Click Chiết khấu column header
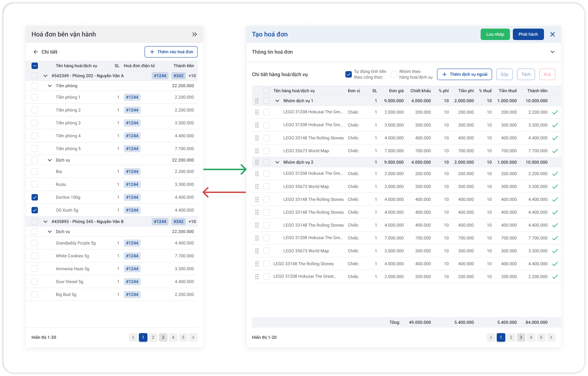 421,91
